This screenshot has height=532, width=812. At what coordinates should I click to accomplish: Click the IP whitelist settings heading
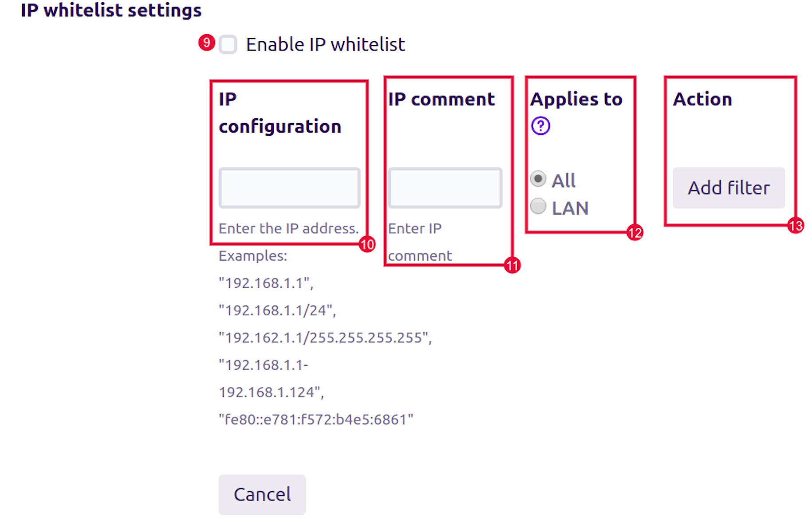coord(111,10)
